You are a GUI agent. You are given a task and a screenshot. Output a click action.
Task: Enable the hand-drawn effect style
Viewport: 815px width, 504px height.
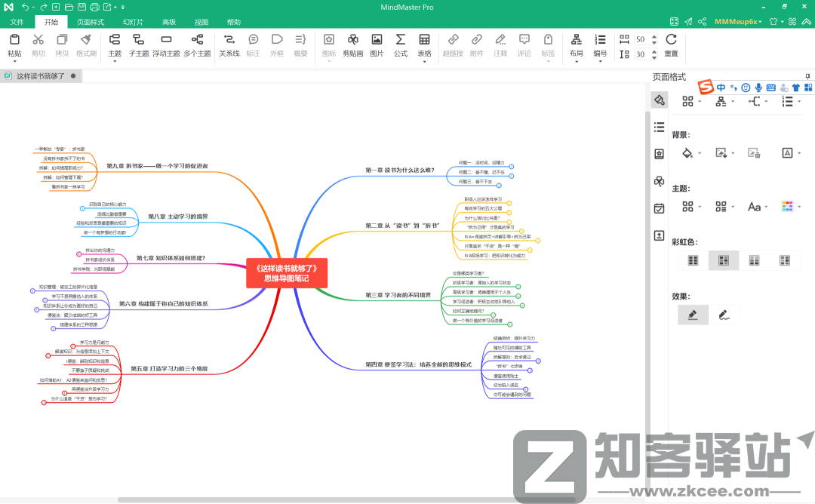[724, 315]
